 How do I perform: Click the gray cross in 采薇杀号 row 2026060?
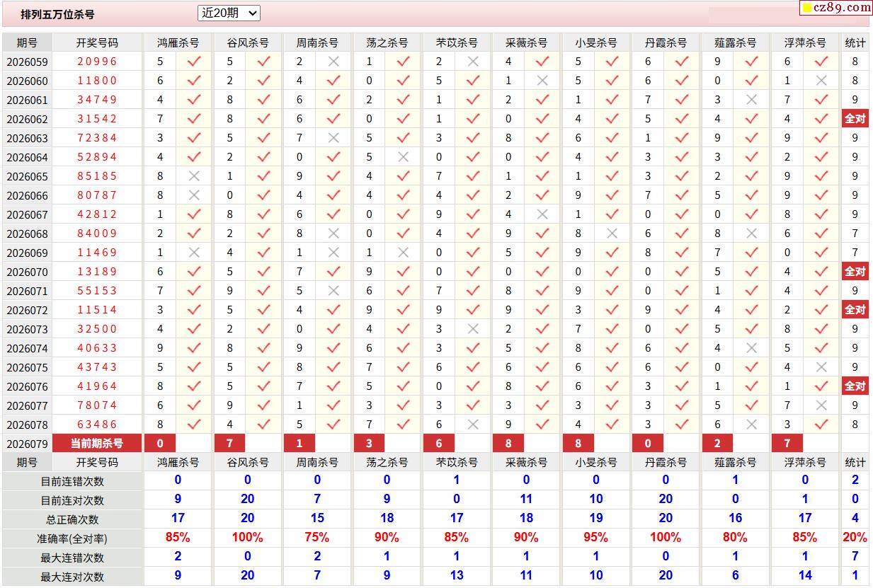pyautogui.click(x=542, y=81)
